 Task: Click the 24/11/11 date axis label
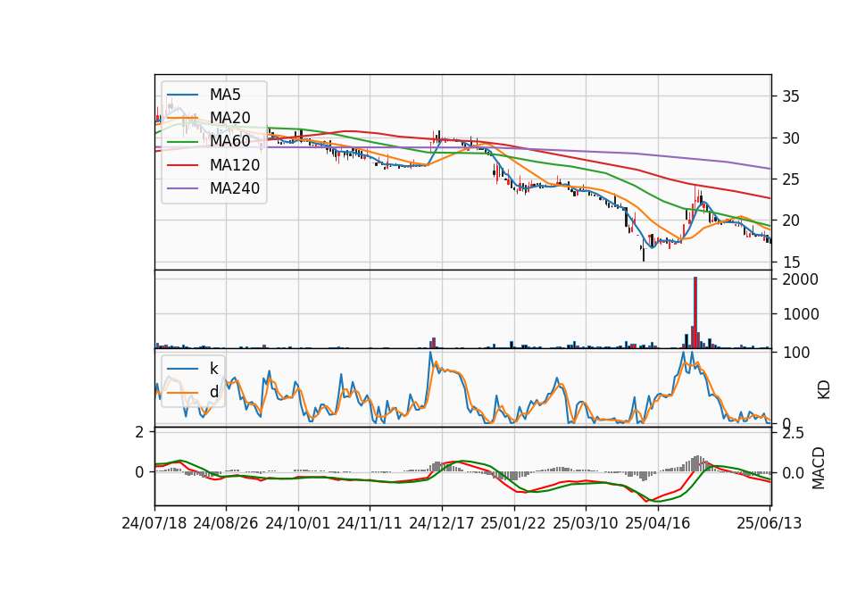pyautogui.click(x=370, y=523)
